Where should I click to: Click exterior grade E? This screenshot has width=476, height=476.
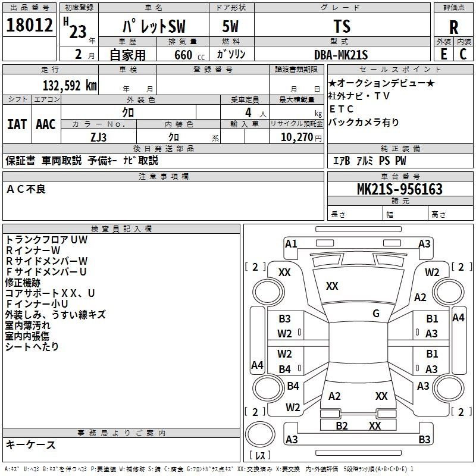click(444, 54)
